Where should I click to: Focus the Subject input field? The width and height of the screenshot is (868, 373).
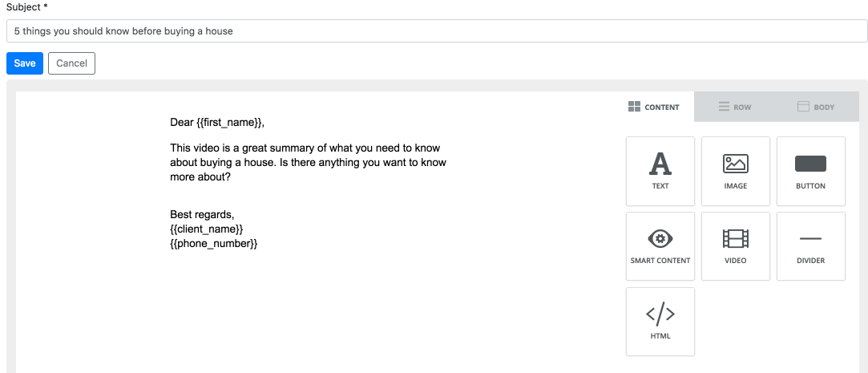[x=437, y=31]
